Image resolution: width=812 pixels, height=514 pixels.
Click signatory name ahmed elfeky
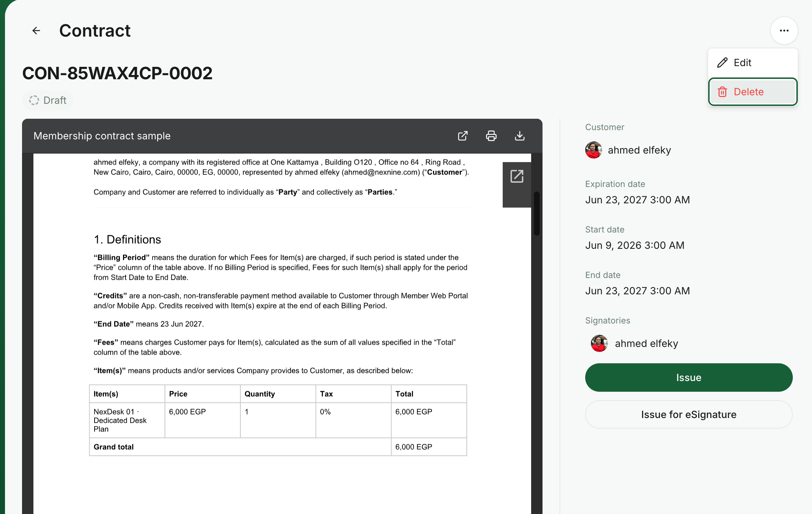(x=646, y=343)
